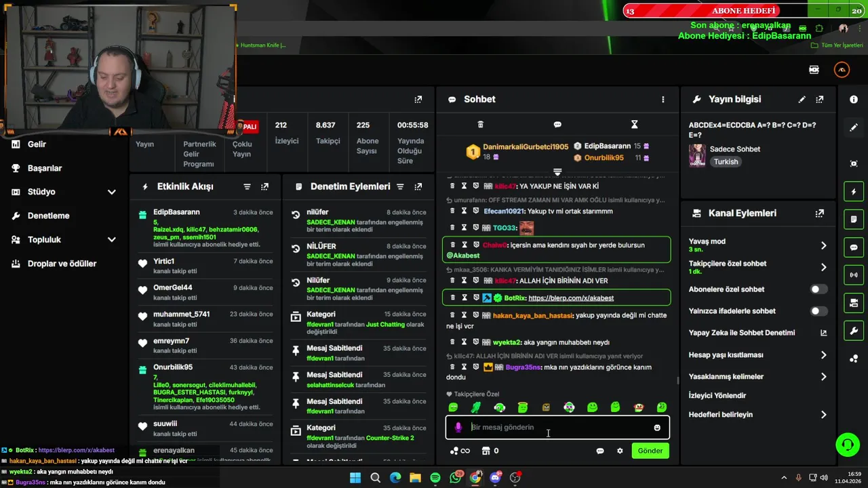Pop out the Etkinlik Akışı panel
Screen dimensions: 868x488
tap(264, 186)
